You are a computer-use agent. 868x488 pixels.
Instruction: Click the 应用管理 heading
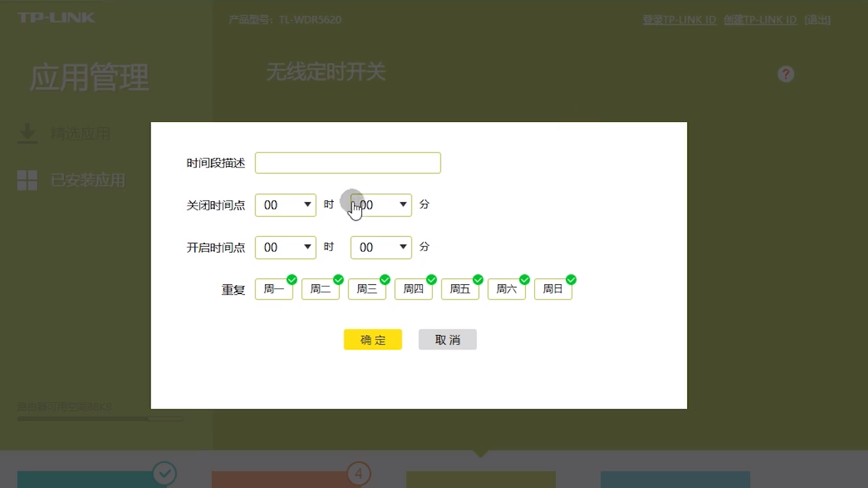(90, 78)
